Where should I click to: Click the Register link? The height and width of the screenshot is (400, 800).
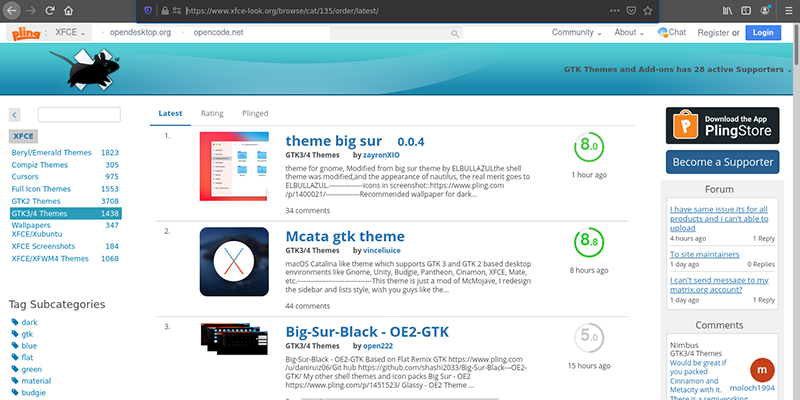[x=713, y=33]
